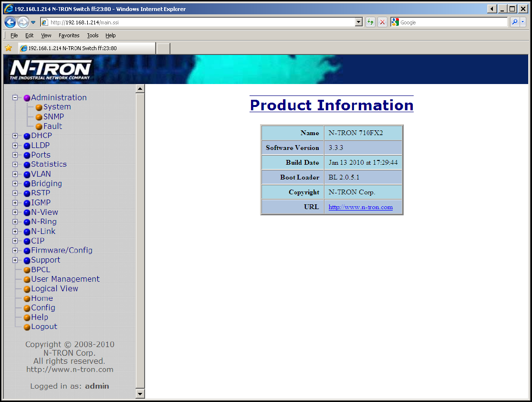Expand the Bridging tree node

pos(15,184)
